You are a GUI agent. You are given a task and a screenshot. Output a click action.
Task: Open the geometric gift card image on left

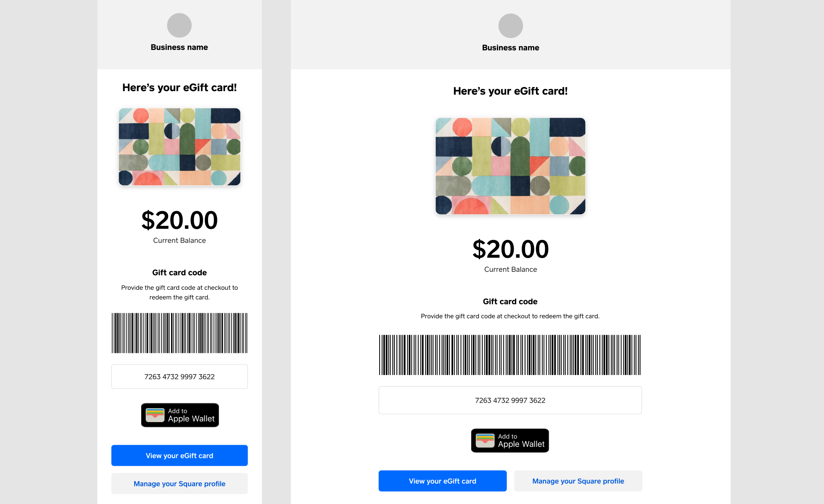pos(180,147)
